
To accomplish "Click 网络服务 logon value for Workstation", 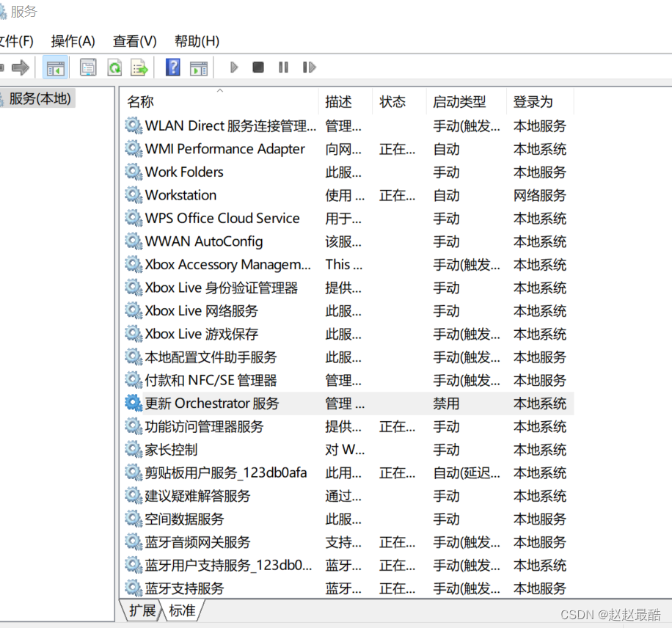I will pos(539,195).
